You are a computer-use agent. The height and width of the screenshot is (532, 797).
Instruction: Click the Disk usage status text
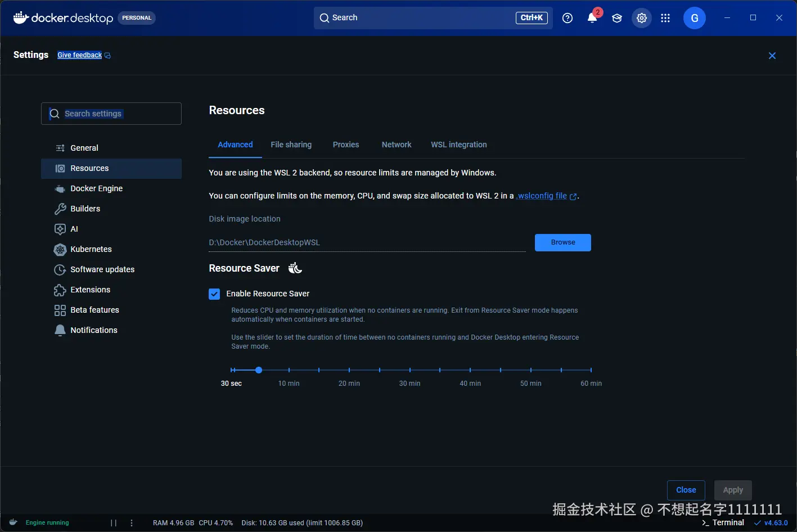point(302,523)
